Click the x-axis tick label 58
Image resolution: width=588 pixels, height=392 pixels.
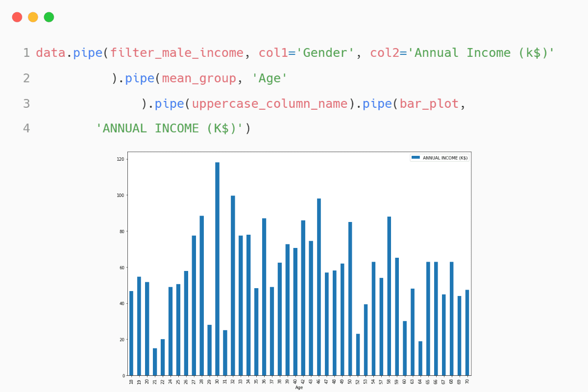[389, 381]
